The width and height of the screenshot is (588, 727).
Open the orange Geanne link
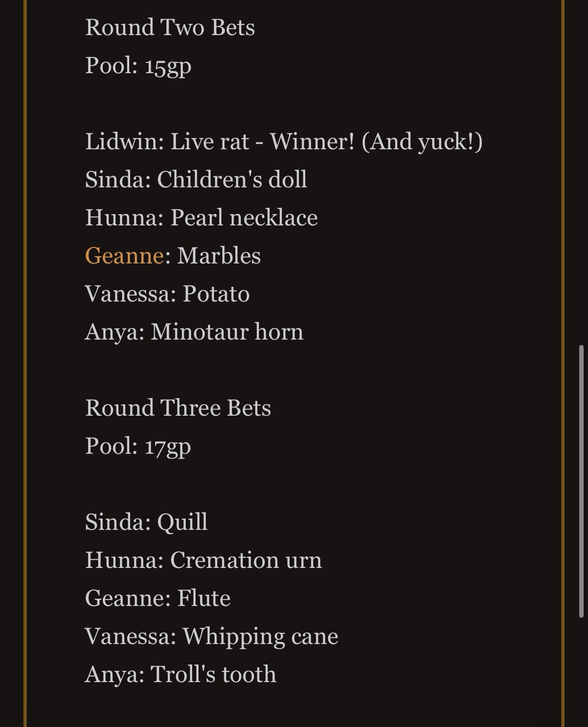pos(124,256)
